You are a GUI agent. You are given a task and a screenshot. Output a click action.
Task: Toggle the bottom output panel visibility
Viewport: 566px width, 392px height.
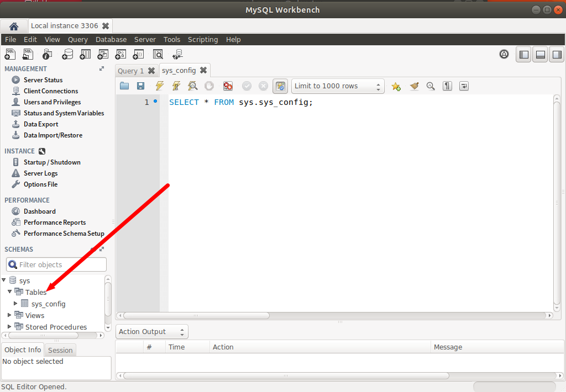(541, 54)
